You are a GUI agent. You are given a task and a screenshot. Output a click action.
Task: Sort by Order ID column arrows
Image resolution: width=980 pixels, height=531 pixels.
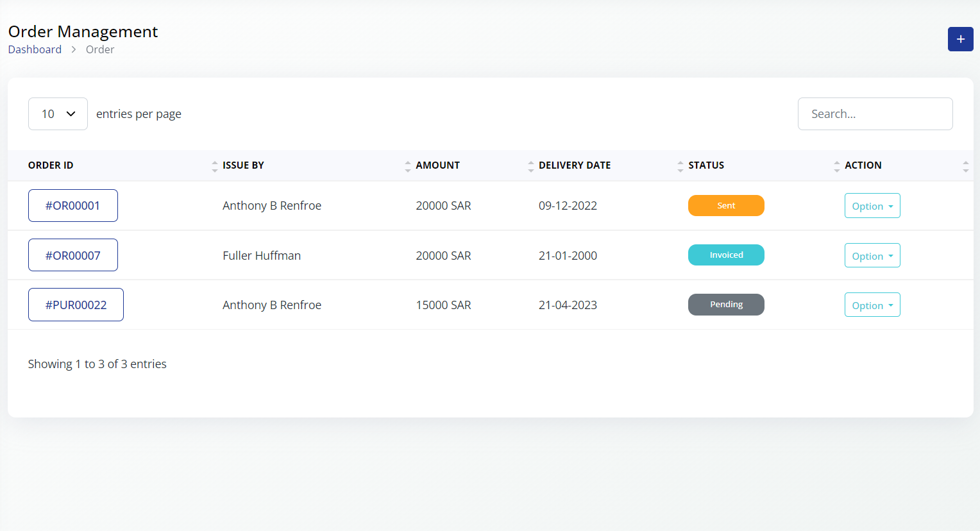[x=214, y=166]
